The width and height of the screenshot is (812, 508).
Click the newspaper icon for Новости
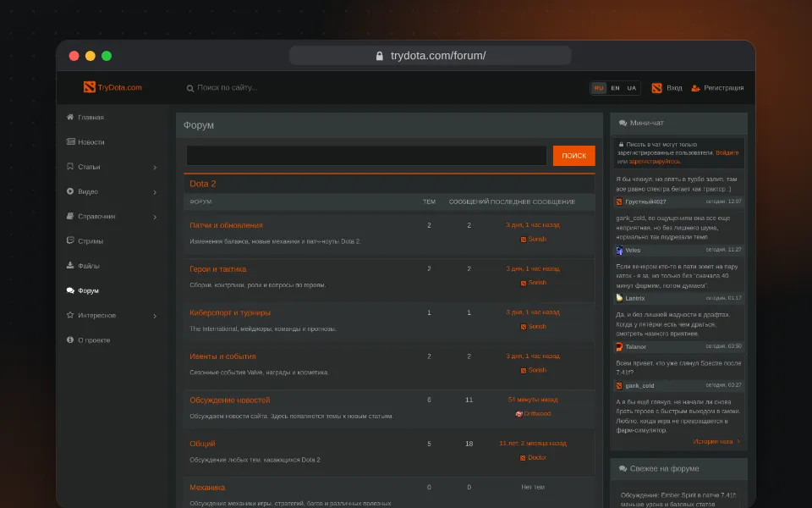click(x=70, y=141)
